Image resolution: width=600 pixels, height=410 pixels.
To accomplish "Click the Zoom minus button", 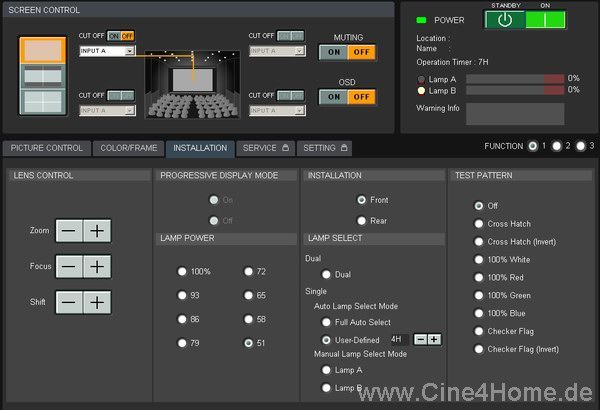I will [68, 231].
